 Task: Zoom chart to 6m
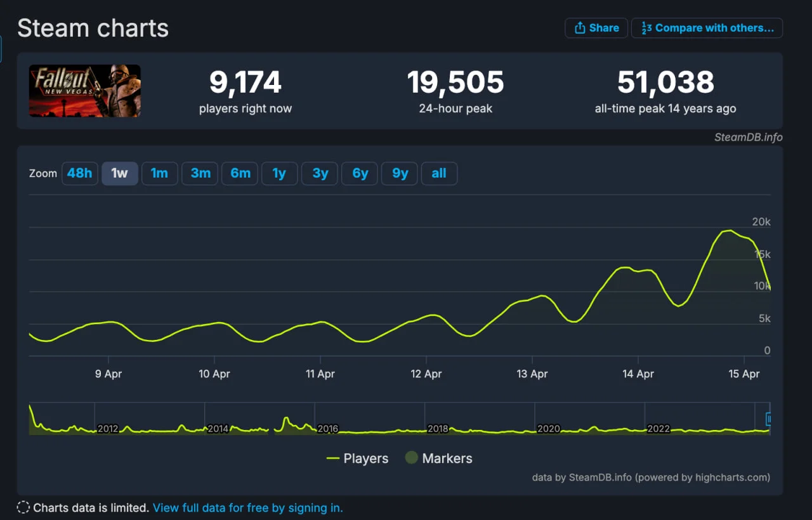[240, 173]
